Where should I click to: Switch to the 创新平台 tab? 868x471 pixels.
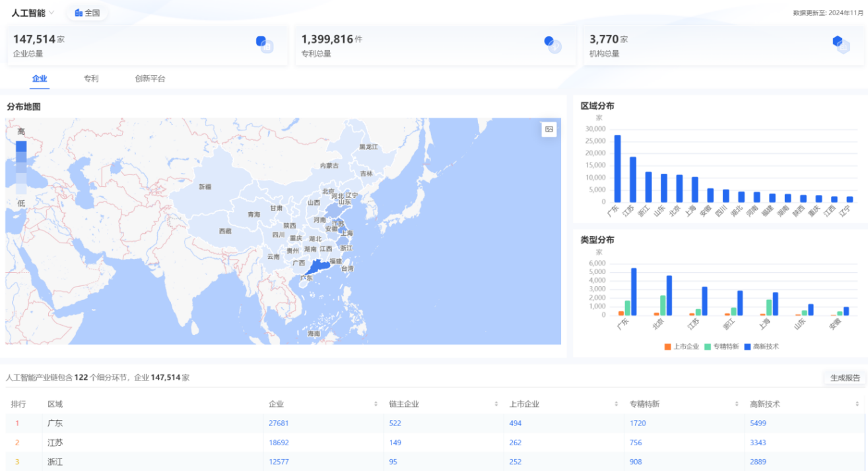coord(151,79)
